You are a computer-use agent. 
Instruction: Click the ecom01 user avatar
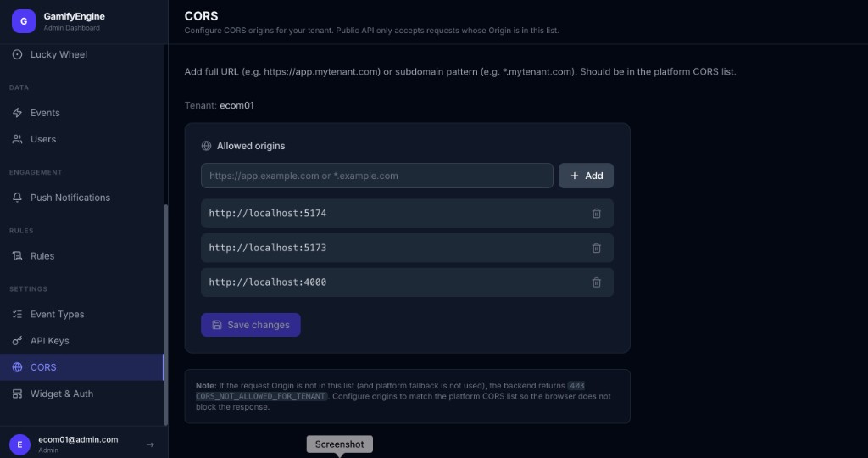[x=19, y=444]
